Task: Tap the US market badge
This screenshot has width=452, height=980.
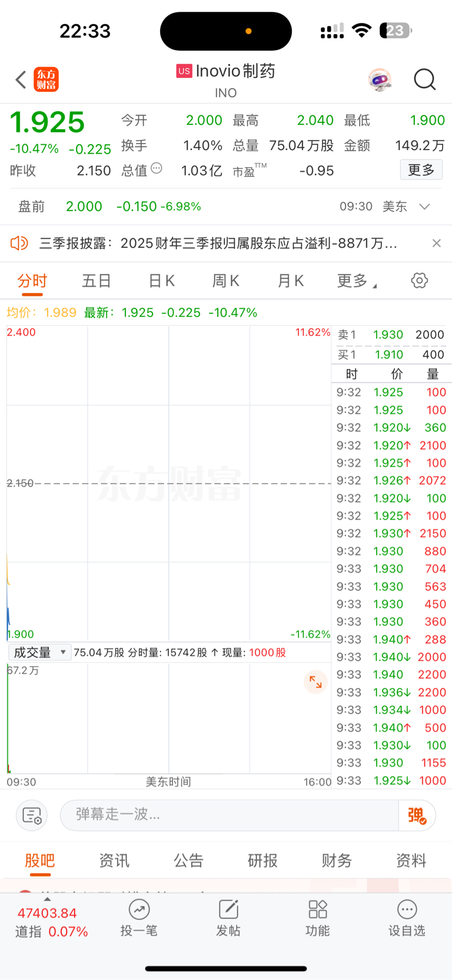Action: (x=184, y=71)
